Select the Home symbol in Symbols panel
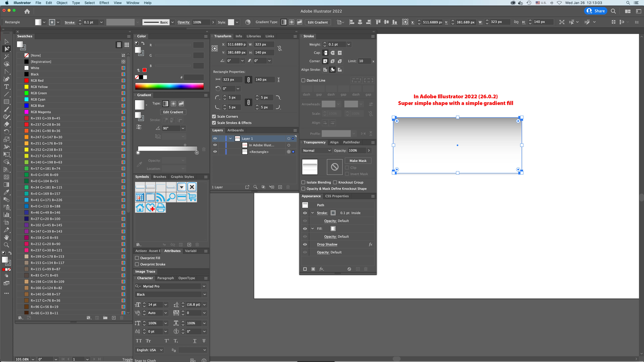Image resolution: width=644 pixels, height=362 pixels. [x=140, y=208]
